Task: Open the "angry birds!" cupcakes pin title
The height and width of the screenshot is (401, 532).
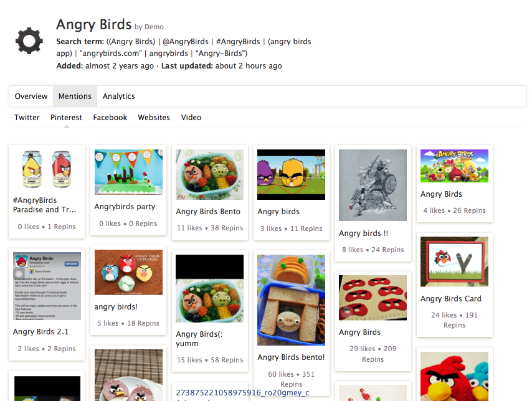Action: (116, 307)
